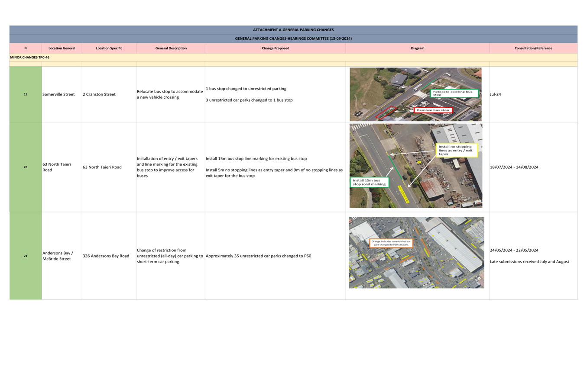Screen dimensions: 587x392
Task: Select the '2 Cranston Street' cell
Action: tap(109, 94)
